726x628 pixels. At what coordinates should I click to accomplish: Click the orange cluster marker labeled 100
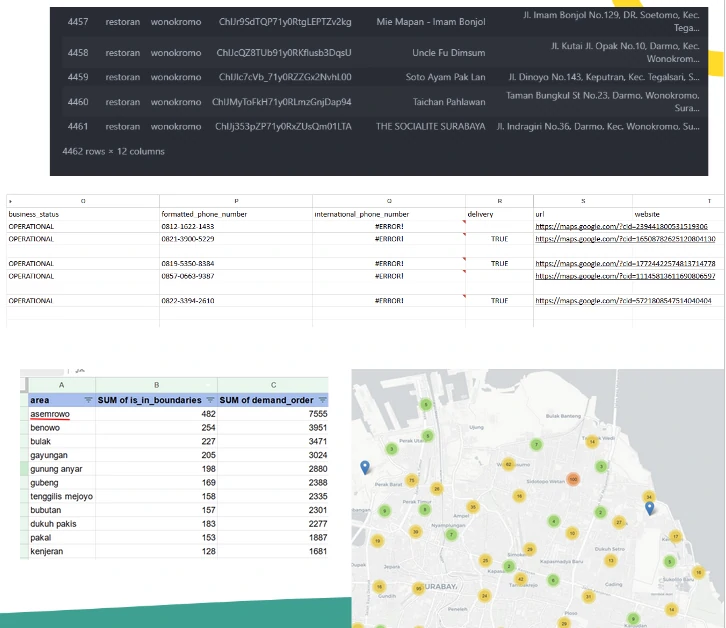(x=573, y=479)
